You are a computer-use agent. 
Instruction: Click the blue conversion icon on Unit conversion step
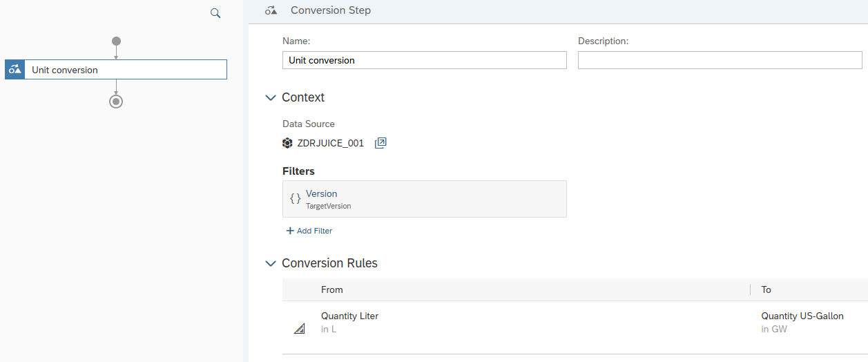click(x=15, y=70)
